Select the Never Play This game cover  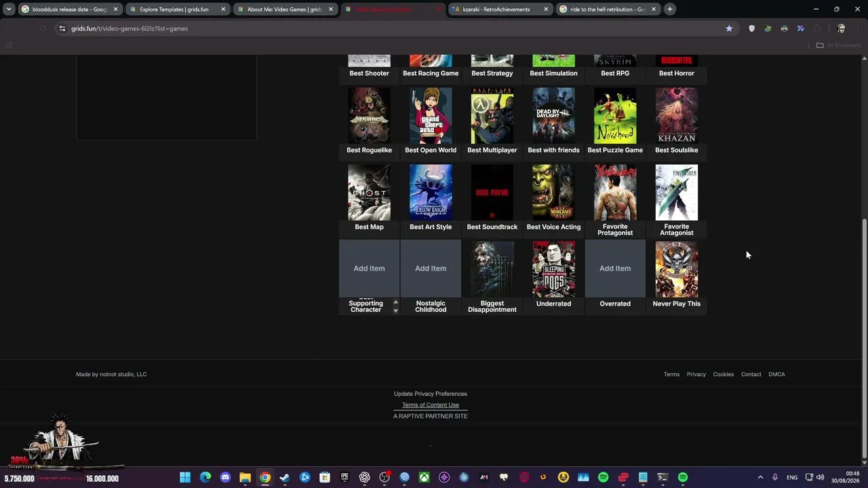[x=677, y=269]
